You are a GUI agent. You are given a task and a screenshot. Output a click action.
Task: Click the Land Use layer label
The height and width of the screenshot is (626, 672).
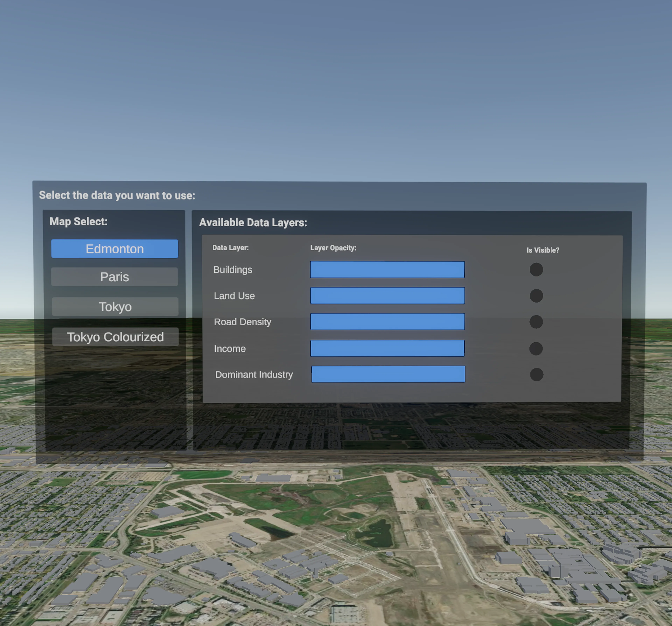pyautogui.click(x=234, y=296)
